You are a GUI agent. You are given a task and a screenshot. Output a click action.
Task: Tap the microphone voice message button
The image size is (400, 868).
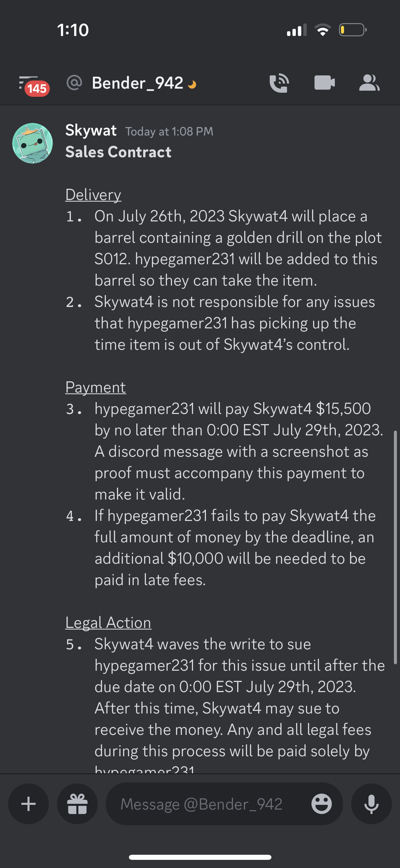(372, 804)
